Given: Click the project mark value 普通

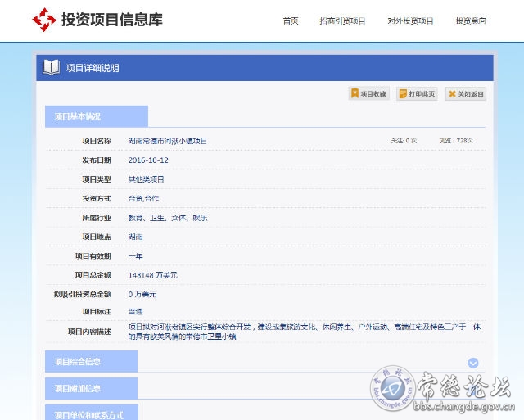Looking at the screenshot, I should [x=135, y=312].
